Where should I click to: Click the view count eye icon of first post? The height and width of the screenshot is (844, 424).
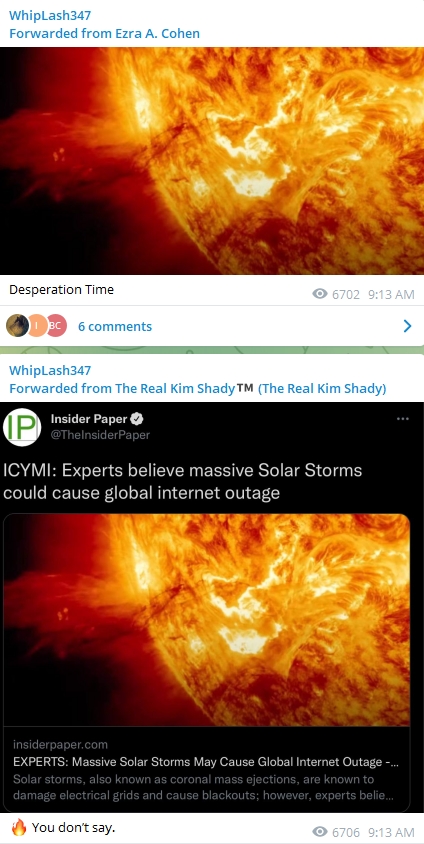tap(320, 293)
